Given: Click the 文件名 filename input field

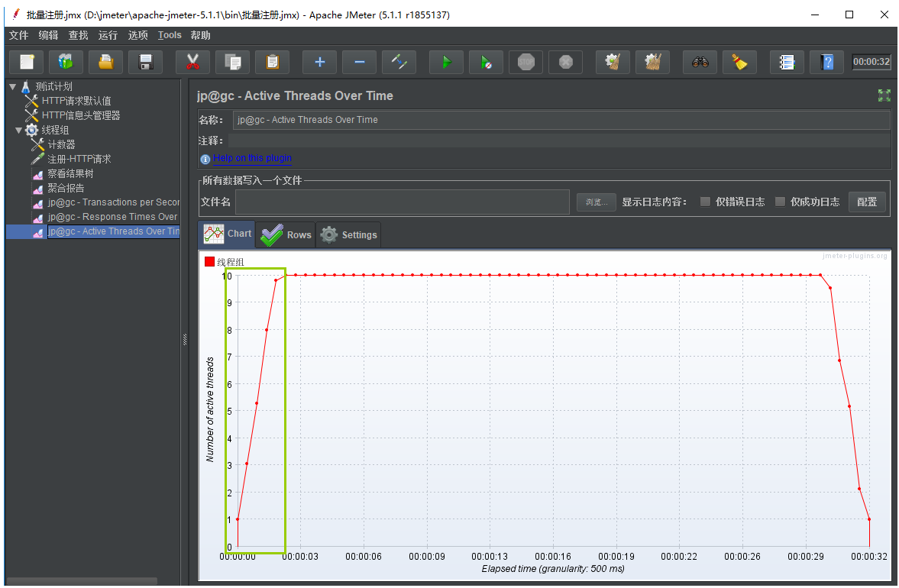Looking at the screenshot, I should 402,202.
